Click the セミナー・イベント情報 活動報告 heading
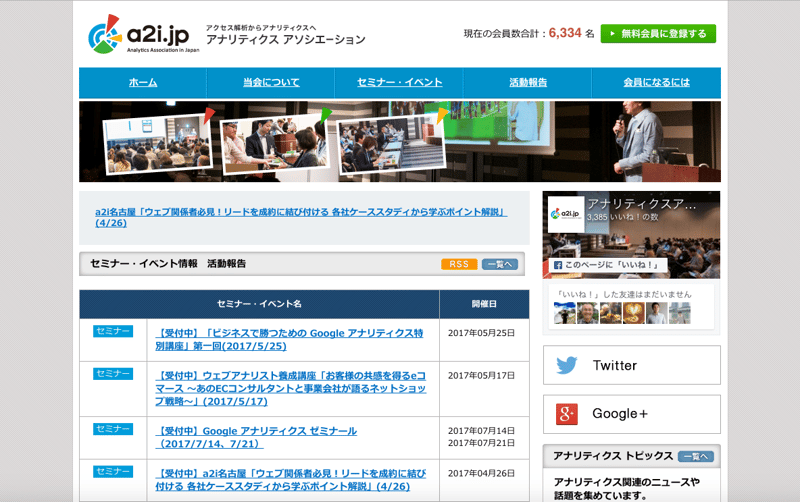 coord(168,264)
